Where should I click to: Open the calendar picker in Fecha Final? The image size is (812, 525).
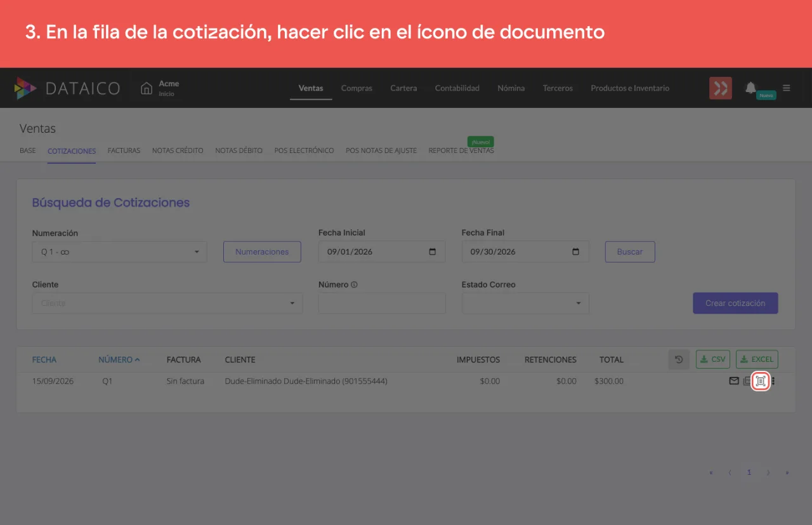575,251
